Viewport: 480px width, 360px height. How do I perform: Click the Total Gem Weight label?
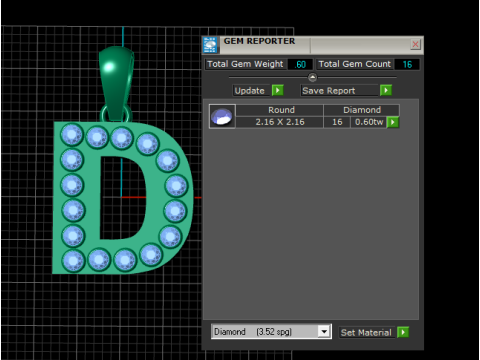point(245,64)
